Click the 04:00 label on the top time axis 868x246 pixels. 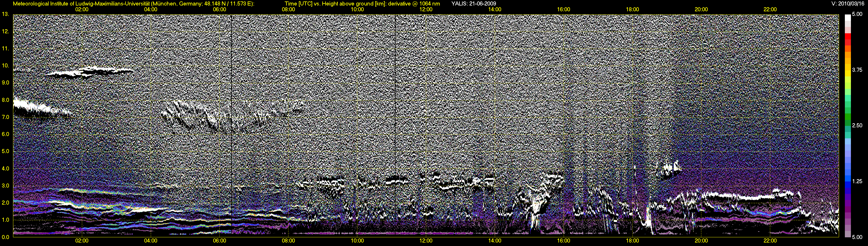point(151,10)
